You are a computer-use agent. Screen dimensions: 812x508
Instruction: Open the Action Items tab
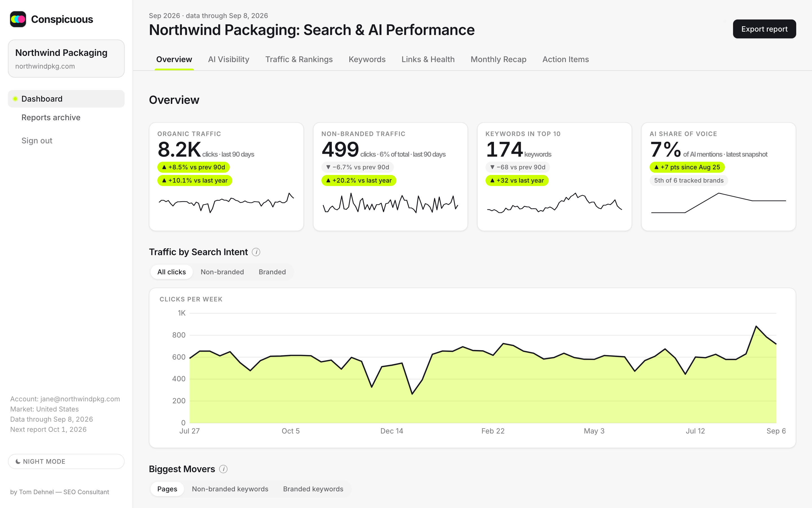pos(566,60)
